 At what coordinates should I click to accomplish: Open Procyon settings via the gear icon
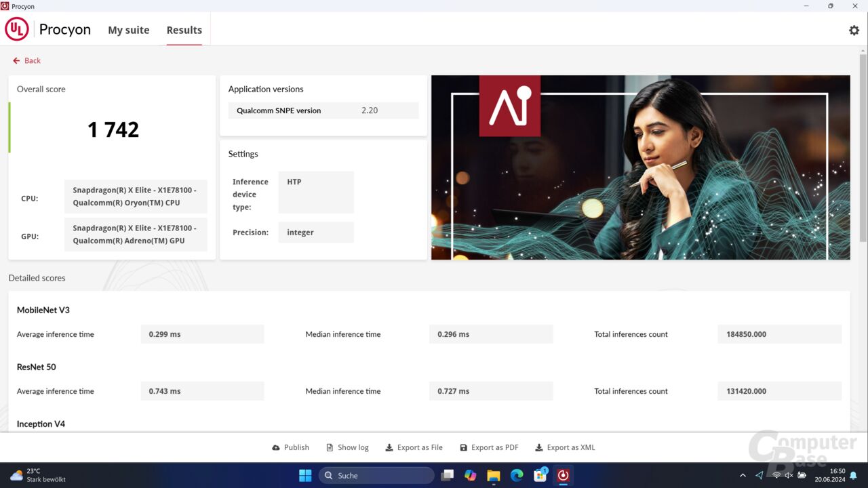point(854,30)
